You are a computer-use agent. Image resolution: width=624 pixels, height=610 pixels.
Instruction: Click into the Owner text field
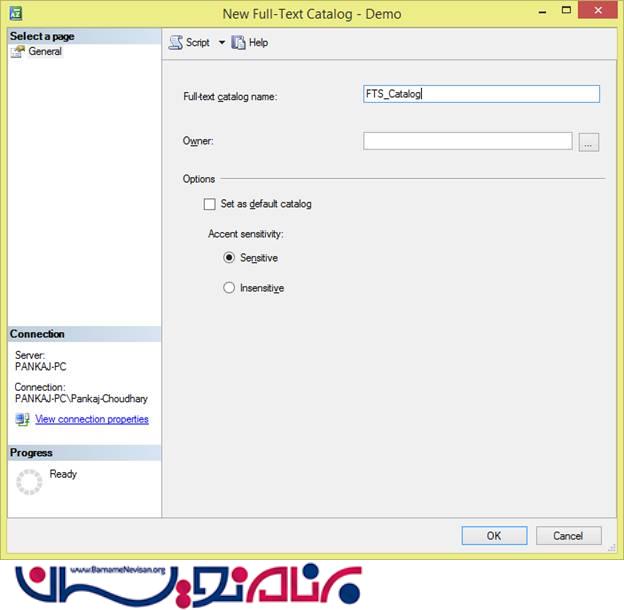point(468,141)
